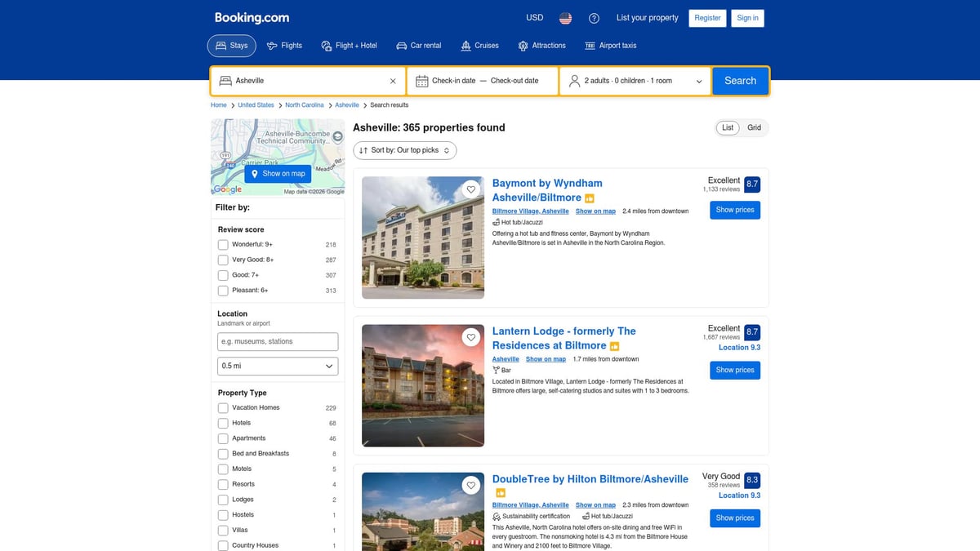Expand the Sort by: Our top picks dropdown

pyautogui.click(x=404, y=150)
